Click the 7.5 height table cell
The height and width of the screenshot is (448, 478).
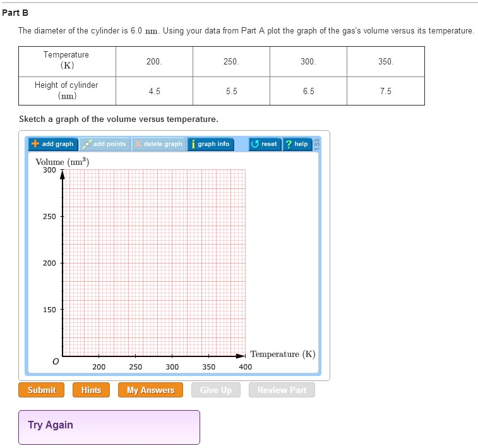point(386,91)
